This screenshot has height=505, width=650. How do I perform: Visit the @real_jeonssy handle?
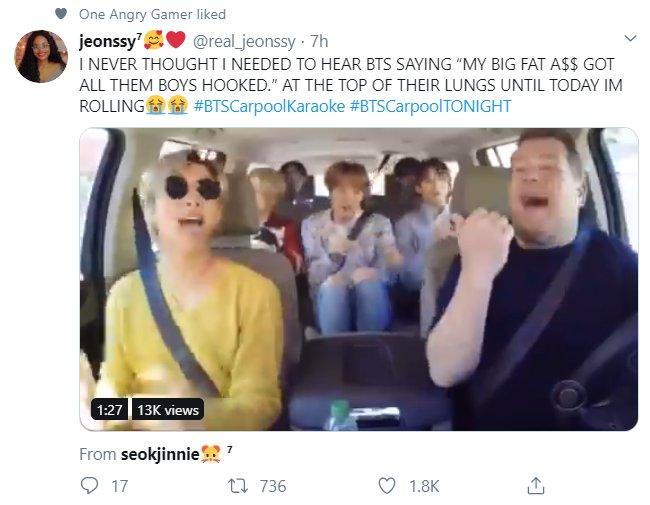(244, 41)
